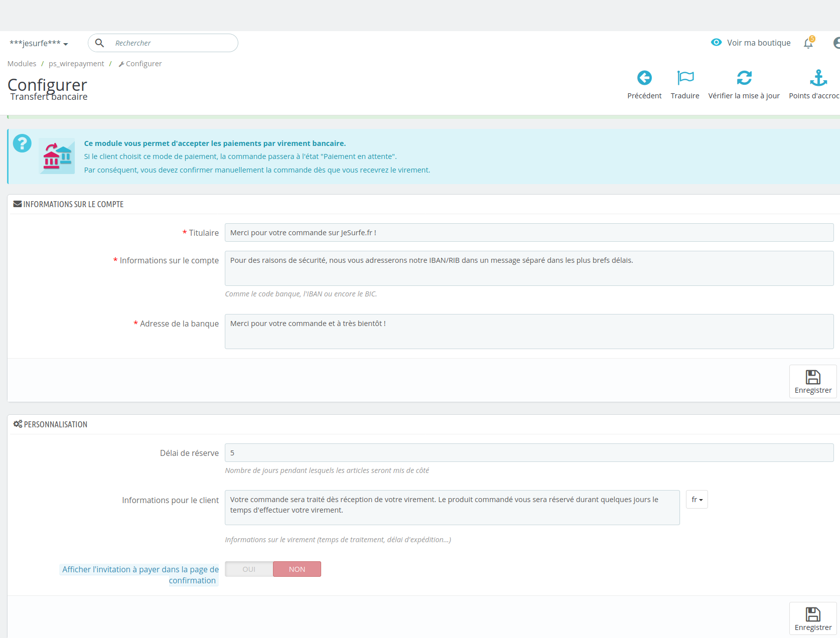Image resolution: width=840 pixels, height=638 pixels.
Task: Expand the ***jesurfe*** shop dropdown
Action: pos(39,43)
